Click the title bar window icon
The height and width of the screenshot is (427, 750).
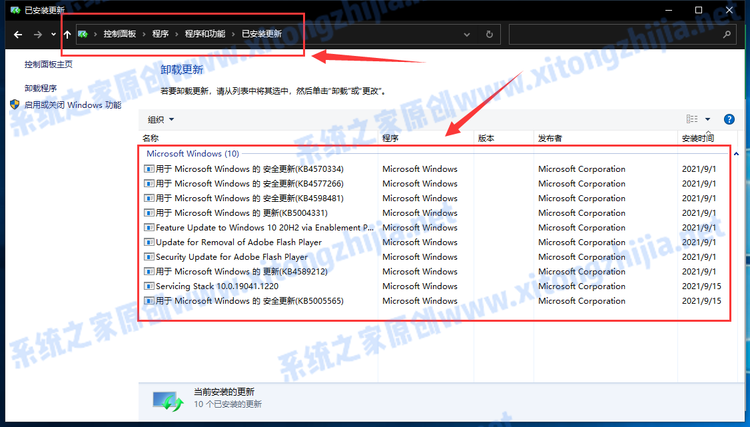pyautogui.click(x=15, y=10)
